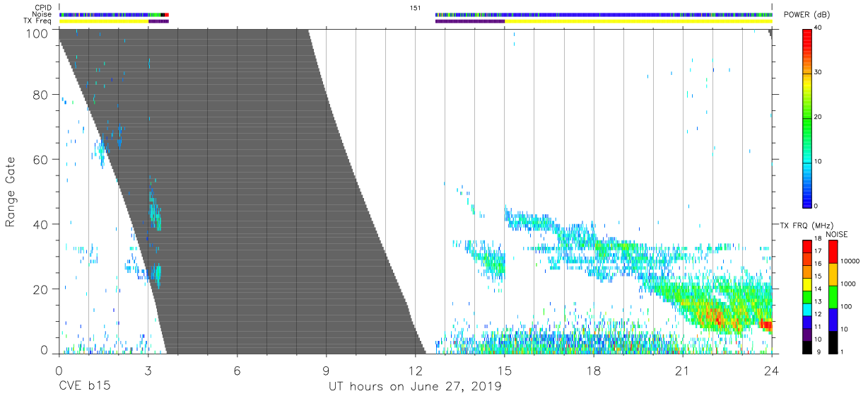The image size is (868, 401).
Task: Click the CPID value 151
Action: pos(415,8)
